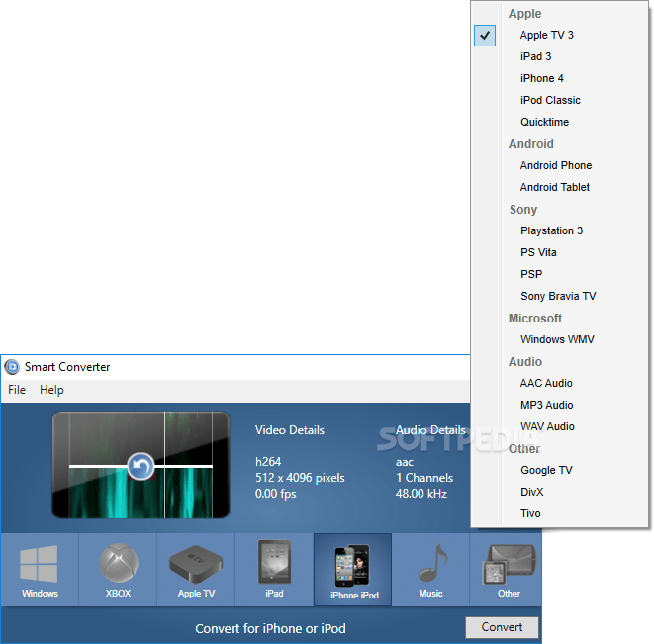Click the 'Audio Details' heading
The height and width of the screenshot is (644, 654).
[430, 430]
